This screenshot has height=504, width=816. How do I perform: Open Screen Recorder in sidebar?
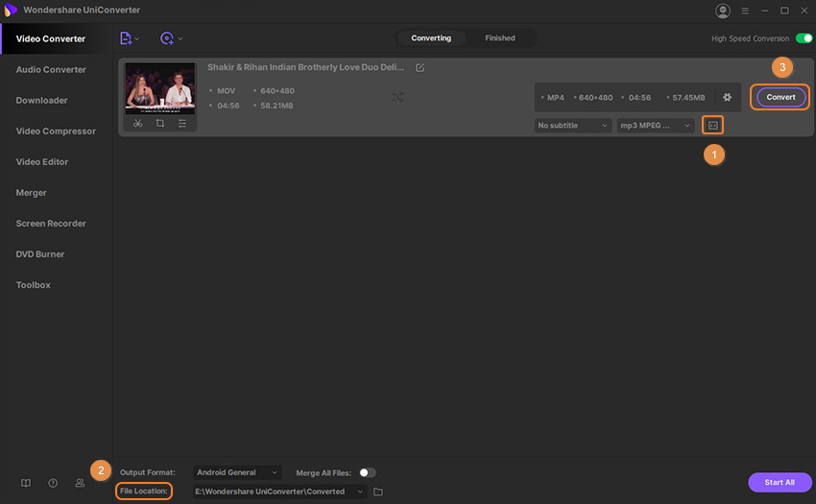(x=51, y=223)
